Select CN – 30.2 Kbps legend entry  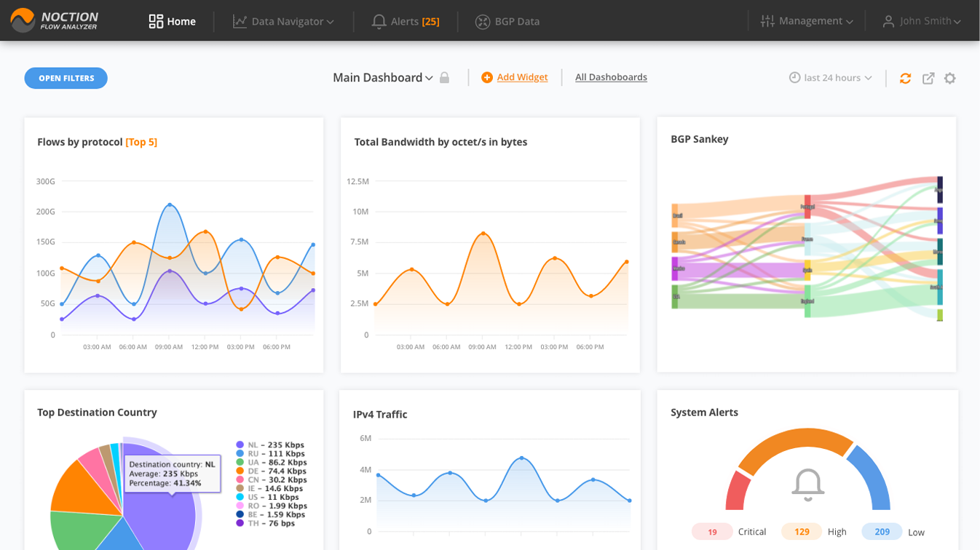[x=271, y=480]
